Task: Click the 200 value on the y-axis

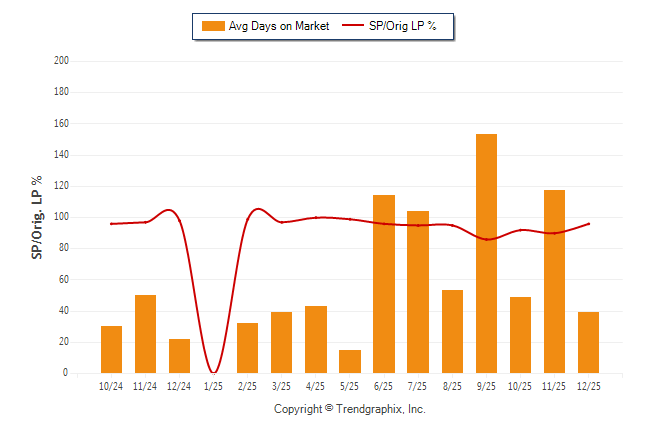Action: click(61, 61)
